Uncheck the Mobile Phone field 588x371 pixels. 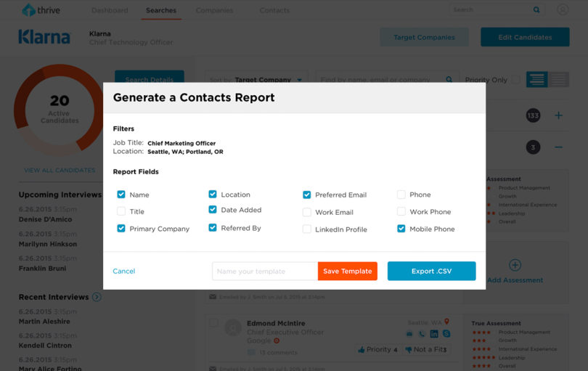point(401,229)
